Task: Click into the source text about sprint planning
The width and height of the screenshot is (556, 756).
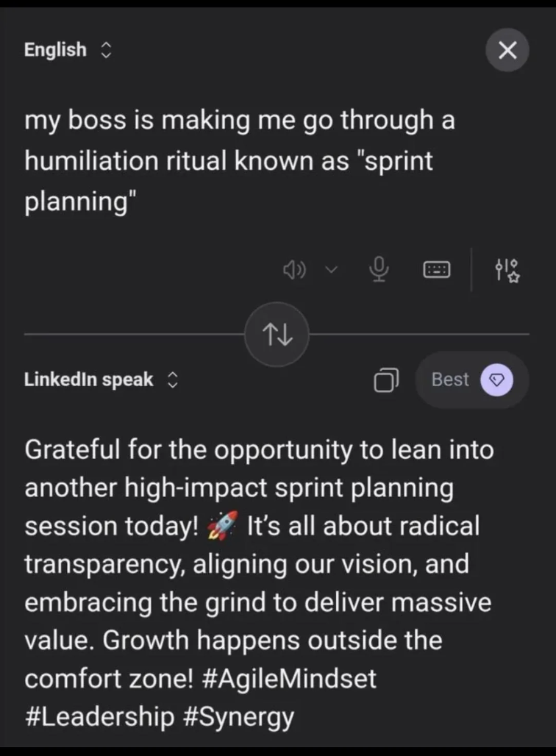Action: point(239,162)
